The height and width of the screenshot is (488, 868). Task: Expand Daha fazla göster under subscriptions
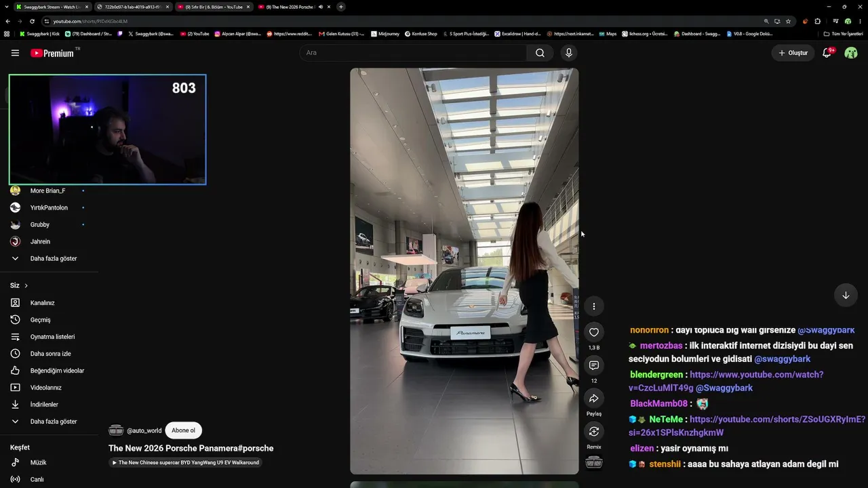[x=53, y=258]
